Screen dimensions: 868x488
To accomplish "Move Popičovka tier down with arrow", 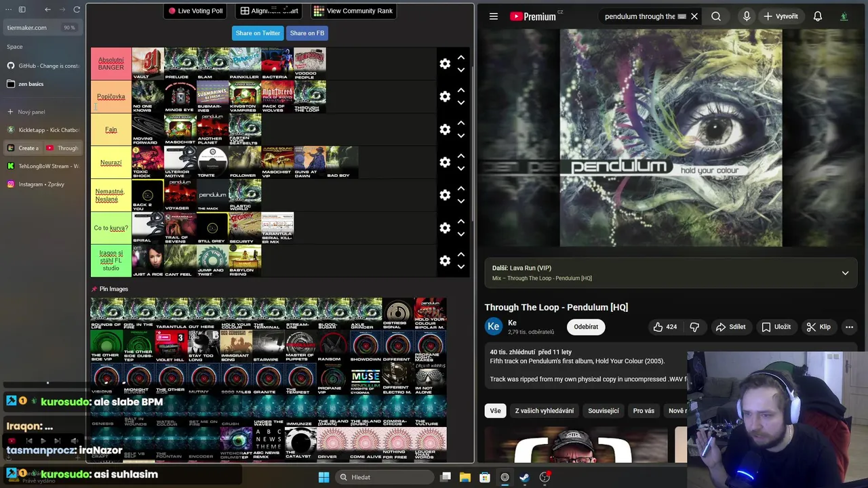I will click(x=461, y=103).
